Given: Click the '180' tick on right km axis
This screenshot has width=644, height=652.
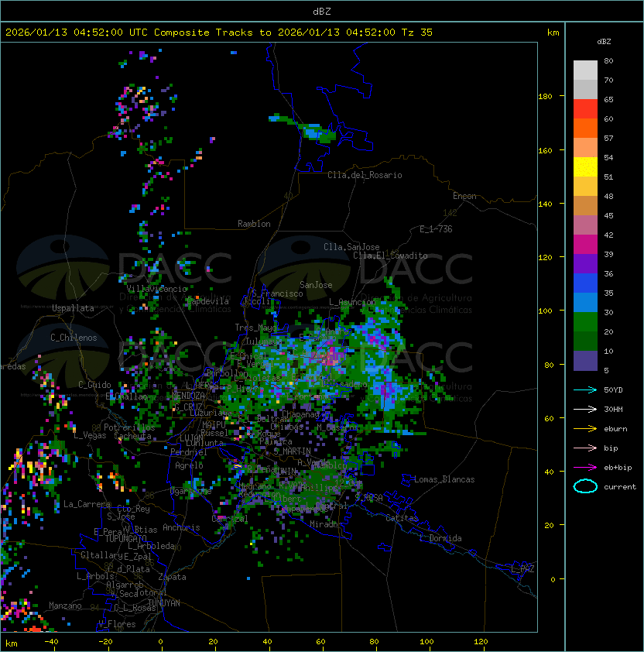Looking at the screenshot, I should coord(545,97).
